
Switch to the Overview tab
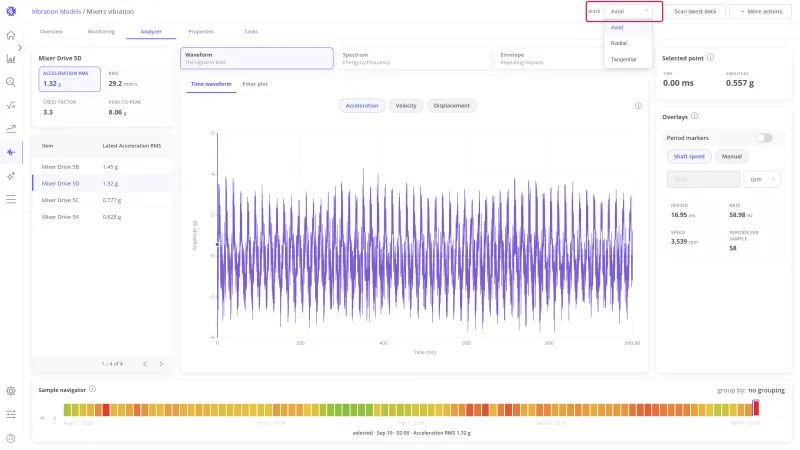point(51,32)
